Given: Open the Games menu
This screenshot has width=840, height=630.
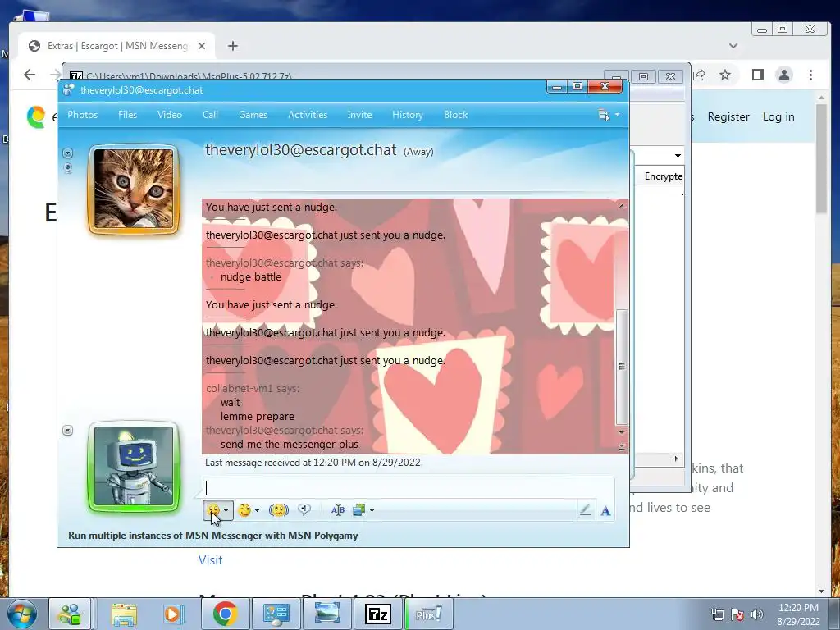Looking at the screenshot, I should tap(253, 115).
